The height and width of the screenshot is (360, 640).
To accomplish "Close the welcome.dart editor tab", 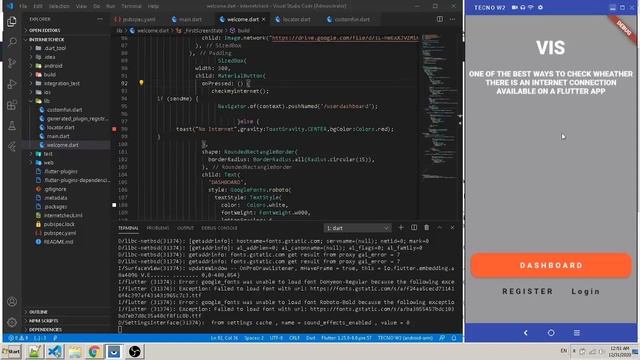I will 264,19.
